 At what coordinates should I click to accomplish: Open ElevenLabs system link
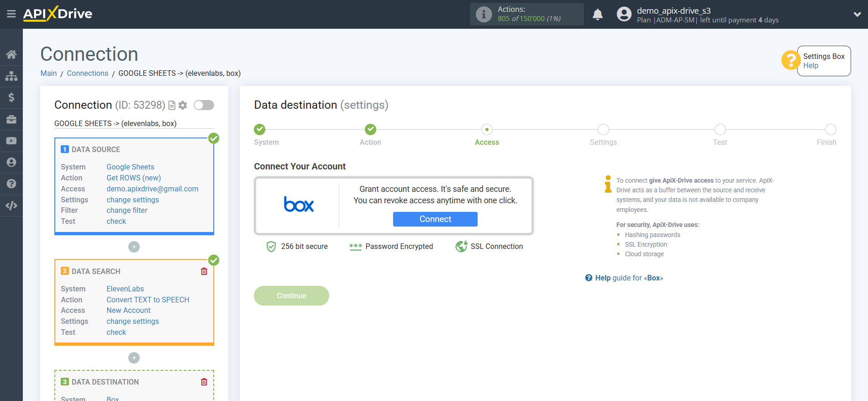click(125, 289)
